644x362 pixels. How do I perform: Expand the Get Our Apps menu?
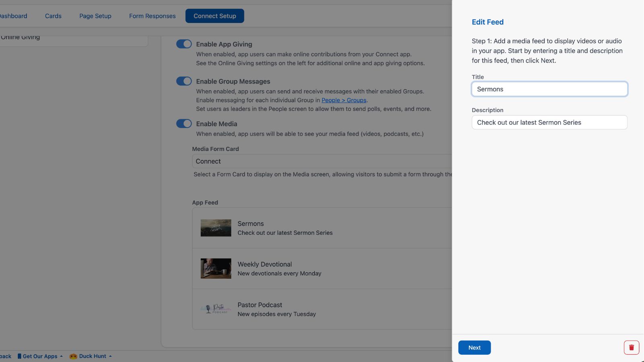40,356
